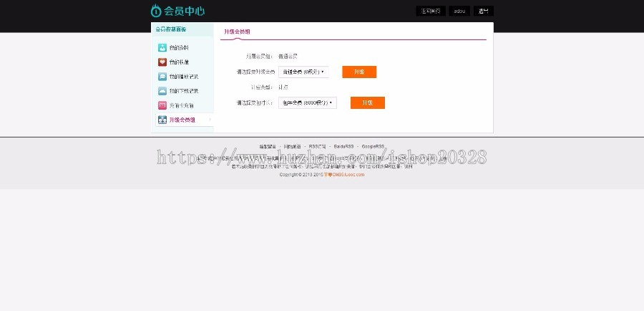This screenshot has width=644, height=311.
Task: Open the 网站地图 footer link
Action: [293, 146]
